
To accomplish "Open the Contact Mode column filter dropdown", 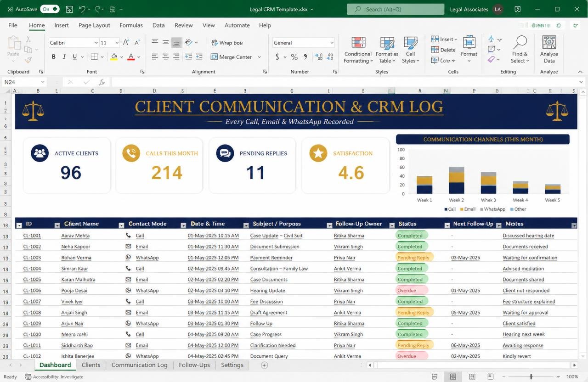I will click(x=183, y=225).
